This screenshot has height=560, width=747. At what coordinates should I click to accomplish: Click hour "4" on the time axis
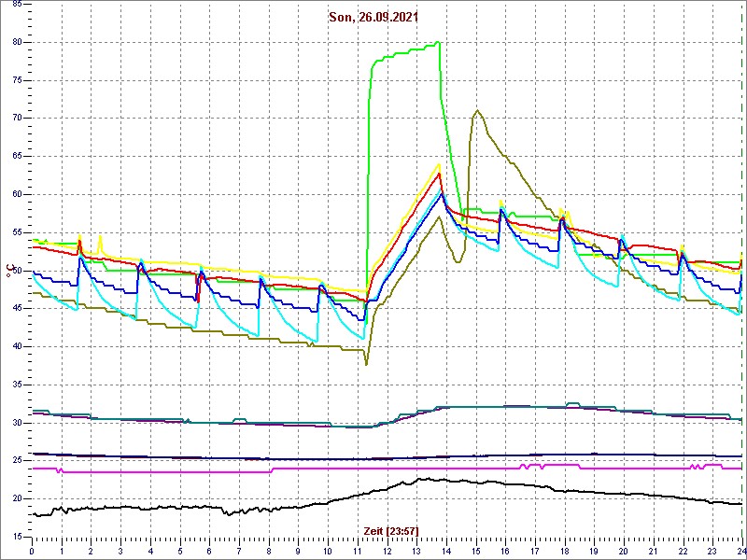[x=150, y=552]
